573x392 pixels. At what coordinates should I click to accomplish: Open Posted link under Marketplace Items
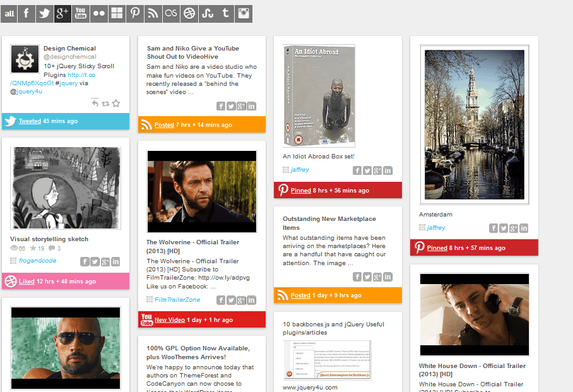pyautogui.click(x=300, y=295)
